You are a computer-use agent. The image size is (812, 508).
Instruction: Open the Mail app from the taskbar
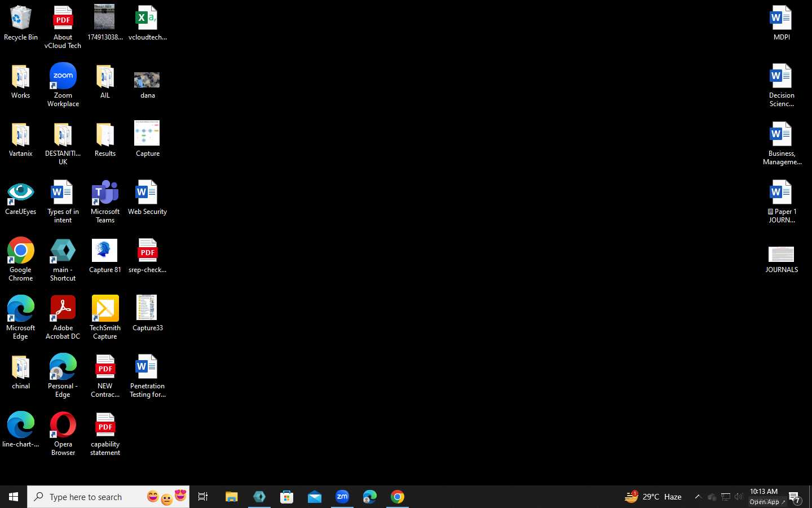pyautogui.click(x=315, y=497)
